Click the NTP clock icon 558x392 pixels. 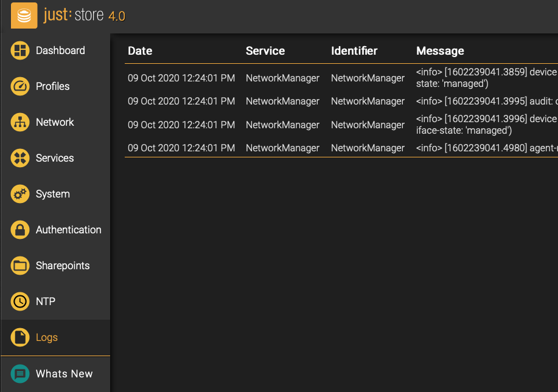[x=20, y=301]
